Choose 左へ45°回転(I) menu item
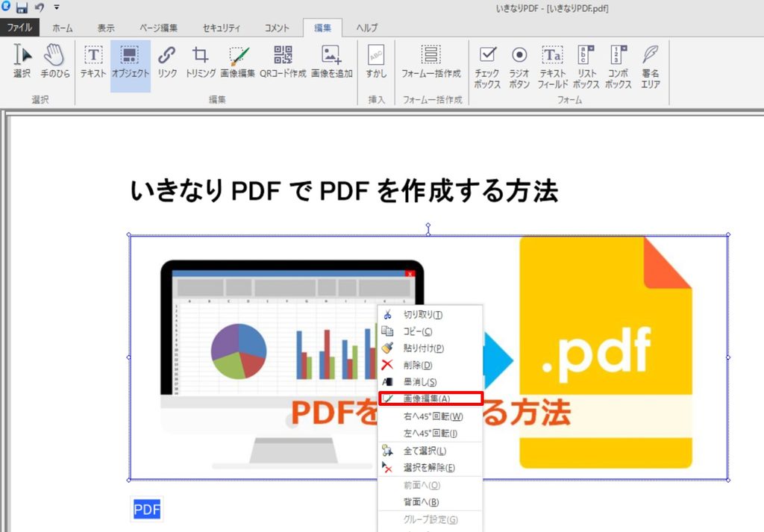764x532 pixels. pyautogui.click(x=430, y=433)
